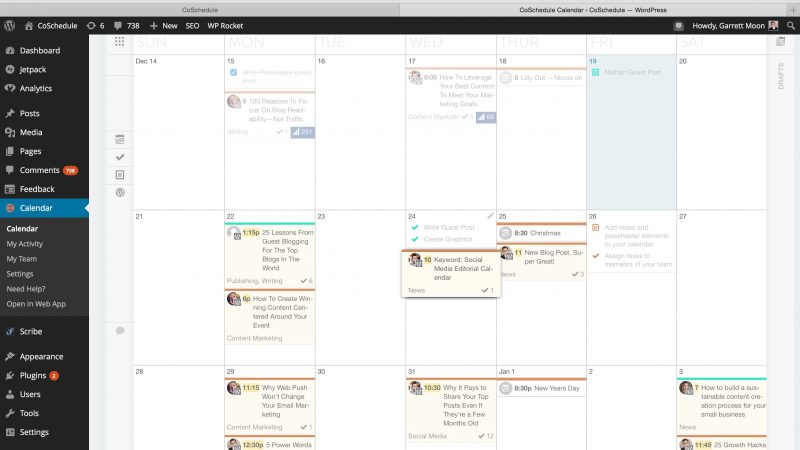The image size is (800, 450).
Task: Check the Nathan Guest Post checkbox
Action: click(595, 73)
